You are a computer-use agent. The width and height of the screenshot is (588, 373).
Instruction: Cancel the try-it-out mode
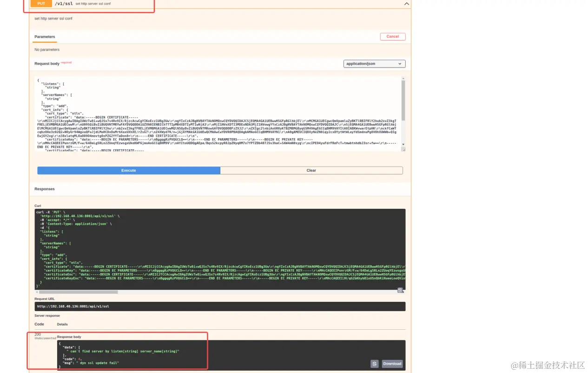pos(393,36)
